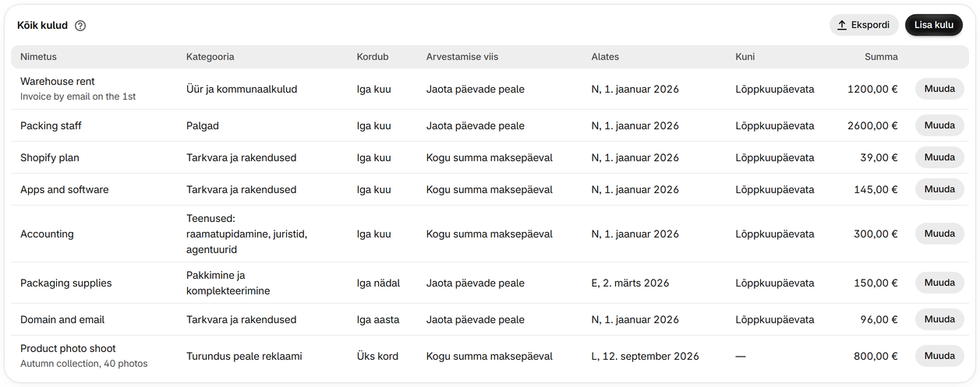Edit the Warehouse rent expense via Muuda
The image size is (980, 387).
click(939, 89)
